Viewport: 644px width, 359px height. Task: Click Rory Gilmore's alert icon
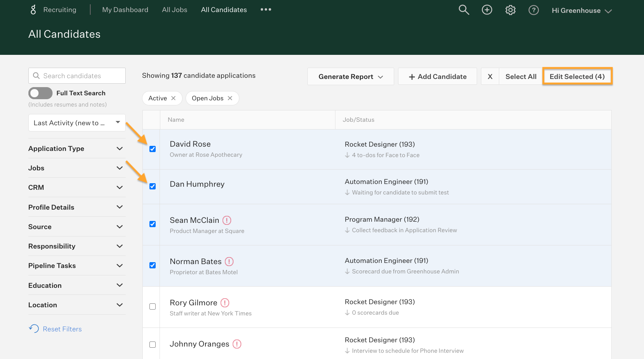(x=225, y=303)
